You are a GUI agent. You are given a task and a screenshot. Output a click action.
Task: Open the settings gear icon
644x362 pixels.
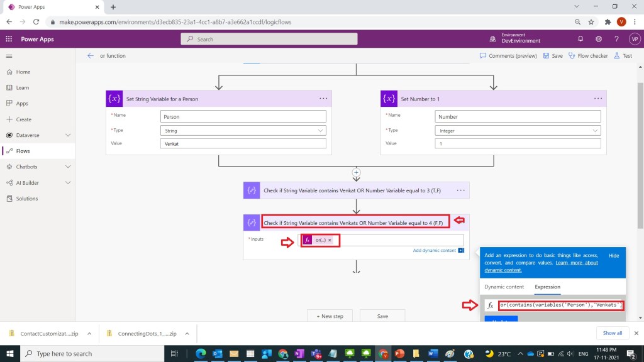[x=598, y=39]
